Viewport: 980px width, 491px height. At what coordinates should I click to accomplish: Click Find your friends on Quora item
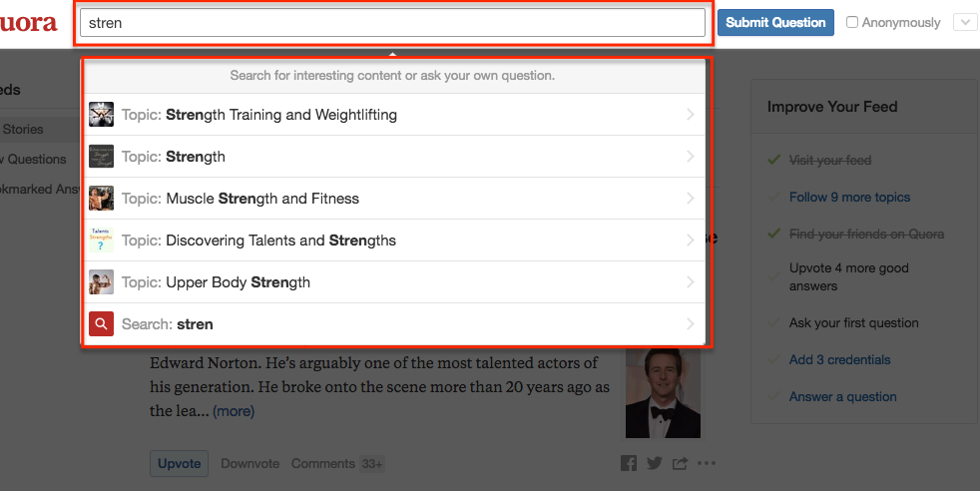click(x=866, y=235)
